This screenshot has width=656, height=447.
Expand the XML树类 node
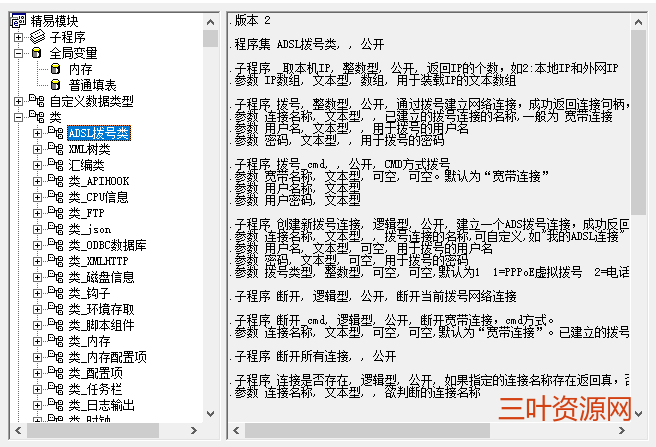[38, 149]
